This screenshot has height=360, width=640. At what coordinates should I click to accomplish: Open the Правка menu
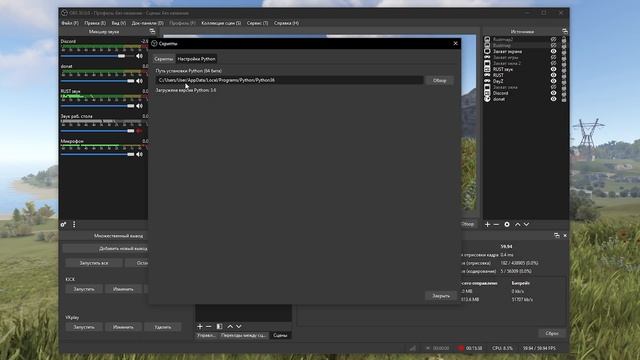(95, 23)
